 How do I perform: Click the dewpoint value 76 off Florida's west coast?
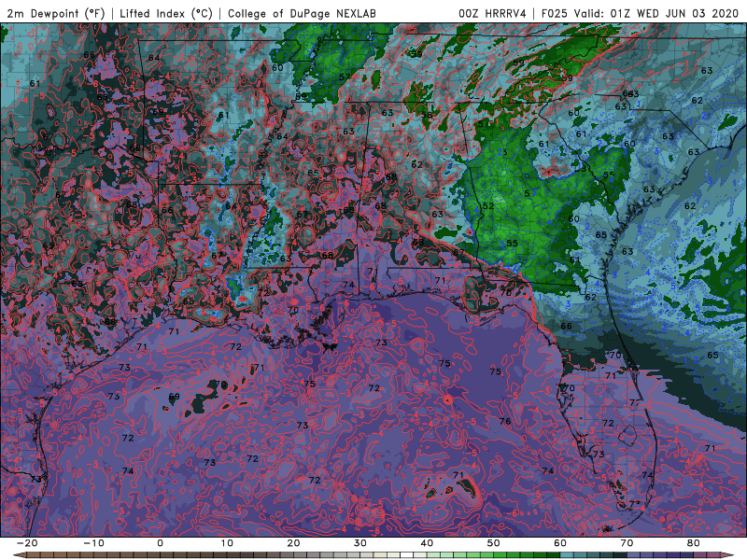tap(505, 421)
